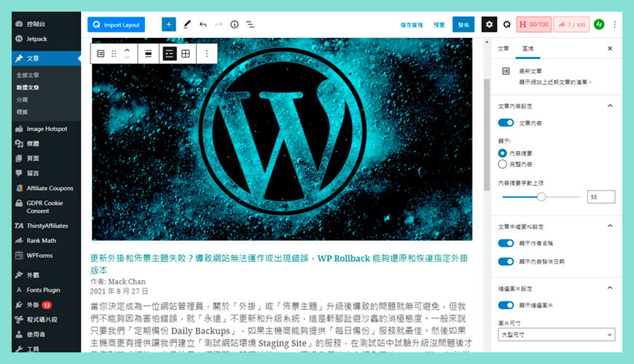Image resolution: width=634 pixels, height=364 pixels.
Task: Click the WordPress logo featured image
Action: click(282, 139)
